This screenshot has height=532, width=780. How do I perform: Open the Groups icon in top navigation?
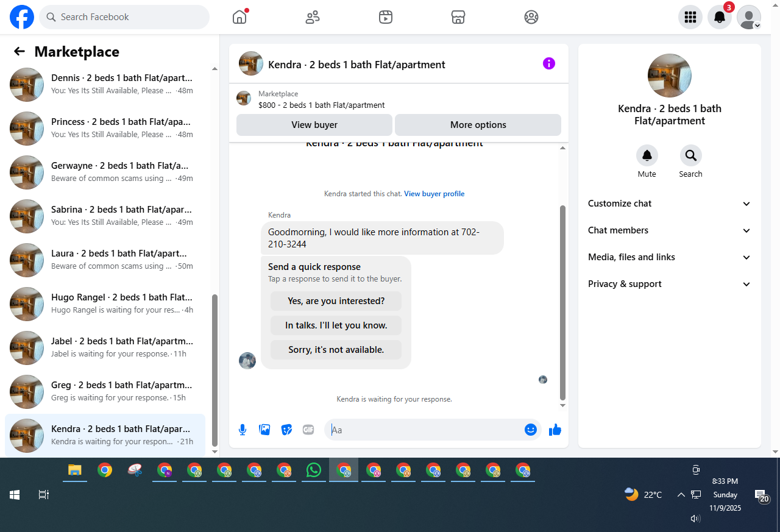pyautogui.click(x=531, y=17)
